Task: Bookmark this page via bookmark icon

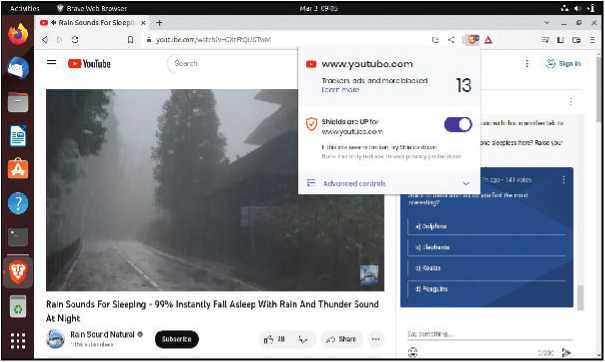Action: (x=130, y=40)
